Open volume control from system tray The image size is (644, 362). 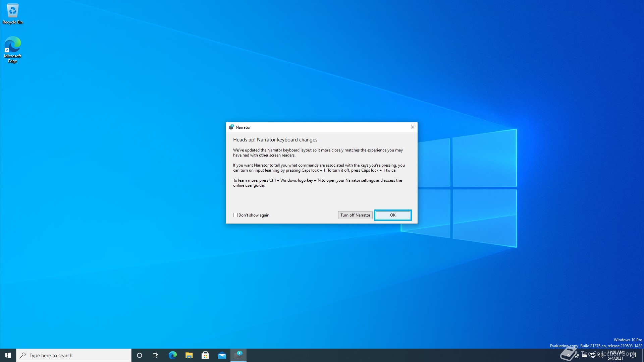[600, 355]
